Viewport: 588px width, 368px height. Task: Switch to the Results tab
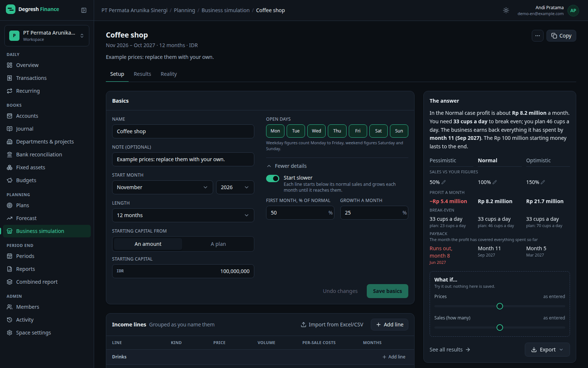[142, 74]
